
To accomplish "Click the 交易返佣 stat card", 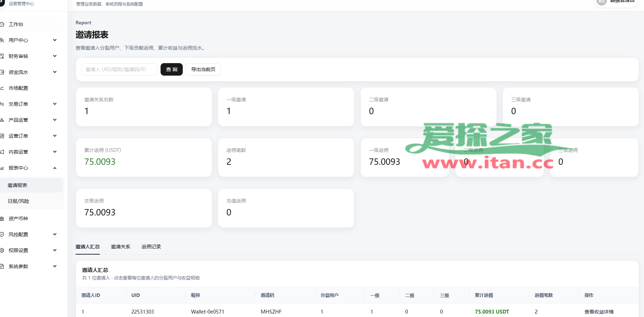I will tap(144, 208).
